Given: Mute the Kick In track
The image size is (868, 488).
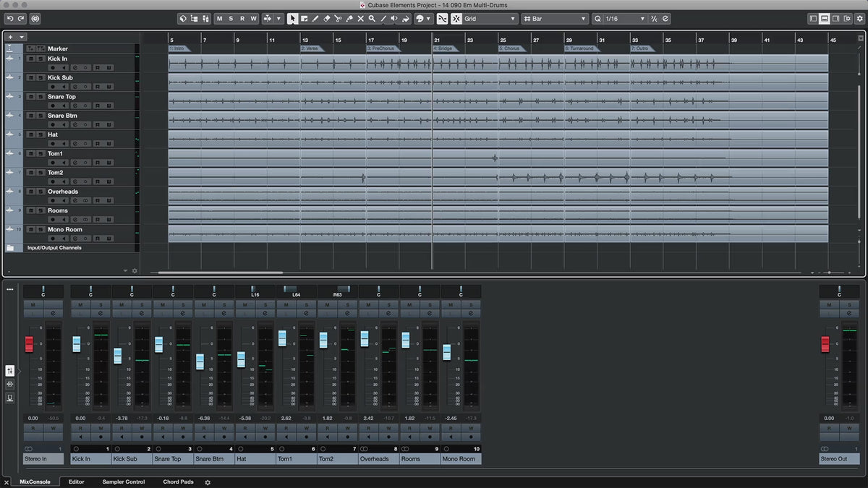Looking at the screenshot, I should 30,59.
